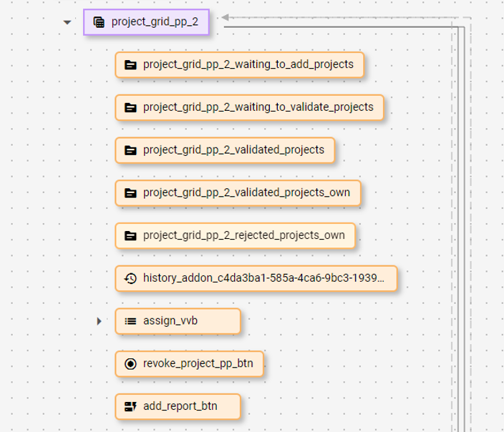Select the project_grid_pp_2_rejected_projects_own label
Viewport: 504px width, 432px height.
[243, 235]
